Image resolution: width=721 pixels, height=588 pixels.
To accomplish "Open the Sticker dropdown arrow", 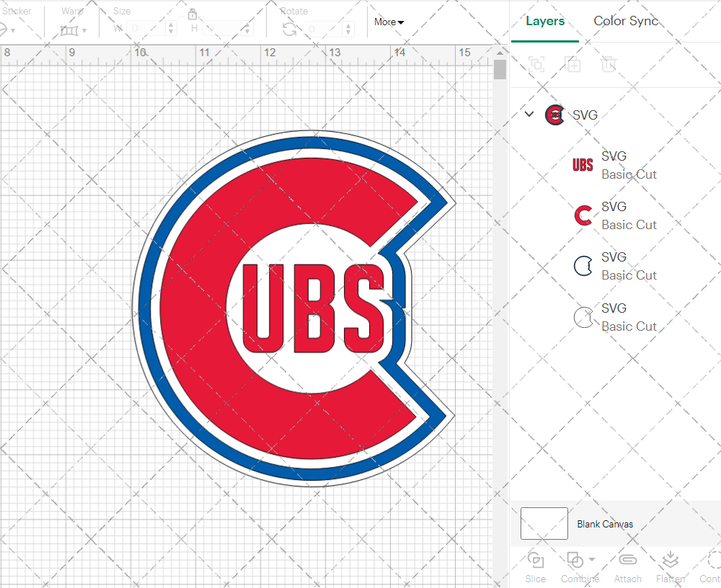I will click(13, 31).
